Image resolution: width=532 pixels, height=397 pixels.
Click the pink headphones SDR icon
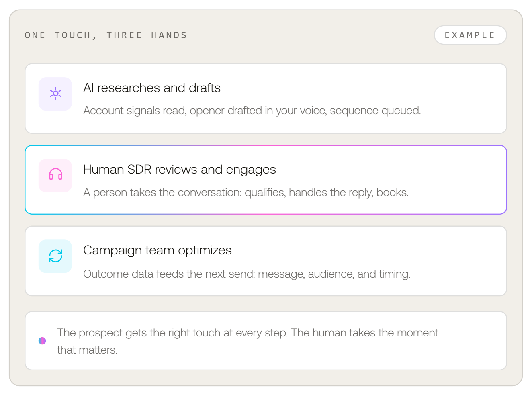pyautogui.click(x=55, y=174)
